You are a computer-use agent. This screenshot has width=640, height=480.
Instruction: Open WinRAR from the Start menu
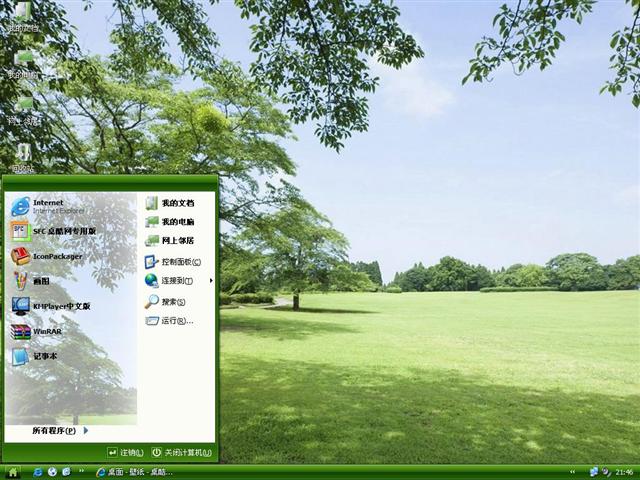[x=37, y=331]
